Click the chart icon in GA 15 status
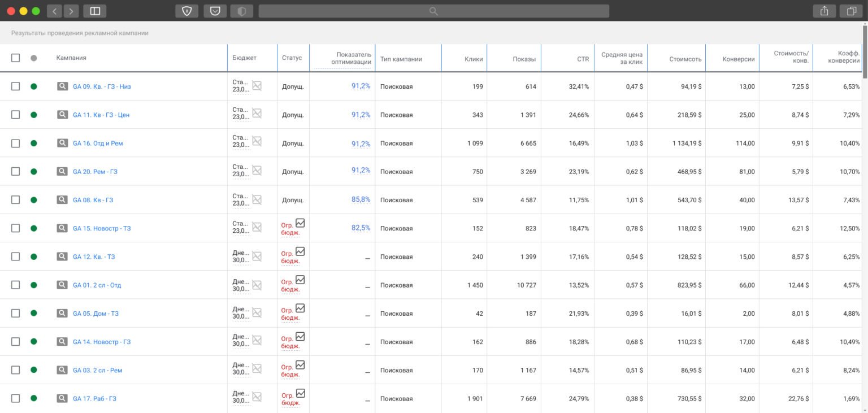 pos(300,223)
